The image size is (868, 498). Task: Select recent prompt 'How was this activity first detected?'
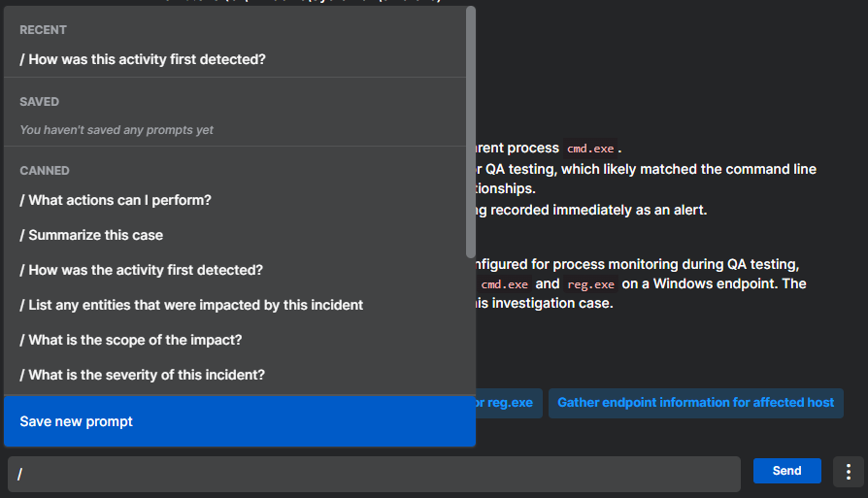click(143, 59)
